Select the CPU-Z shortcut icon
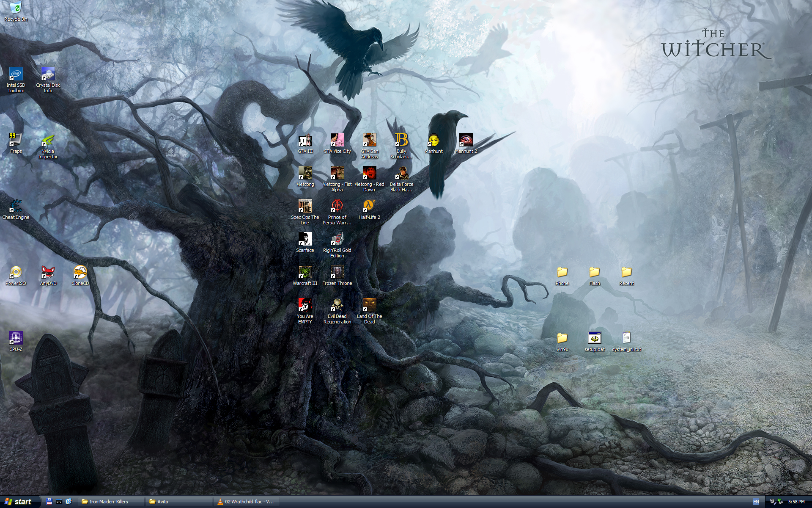This screenshot has height=508, width=812. (16, 338)
